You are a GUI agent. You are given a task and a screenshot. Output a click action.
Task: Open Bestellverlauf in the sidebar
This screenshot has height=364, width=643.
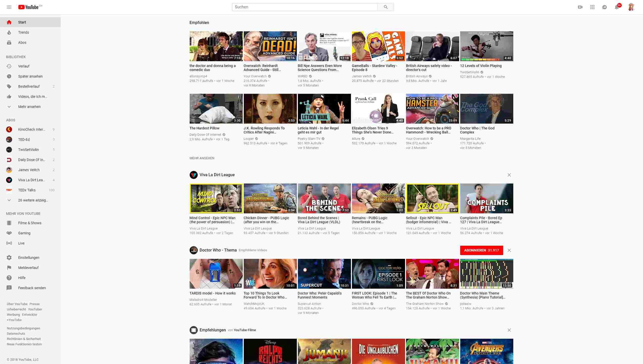click(30, 86)
